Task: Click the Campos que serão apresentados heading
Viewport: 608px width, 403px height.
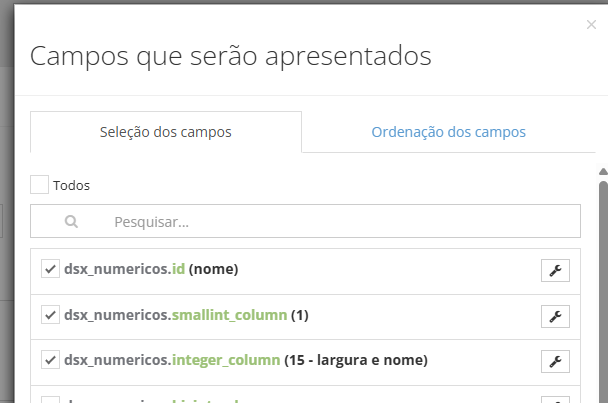Action: (x=231, y=55)
